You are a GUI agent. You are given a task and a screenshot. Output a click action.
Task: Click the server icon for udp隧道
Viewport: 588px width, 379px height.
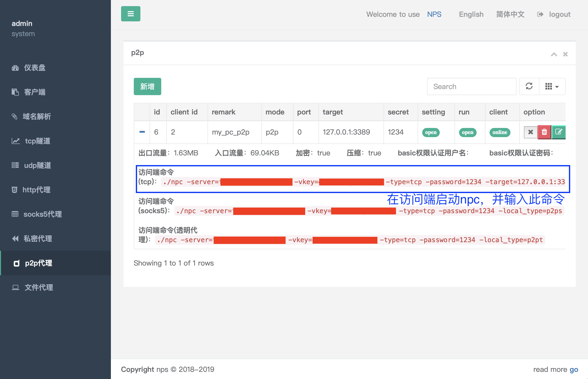15,165
